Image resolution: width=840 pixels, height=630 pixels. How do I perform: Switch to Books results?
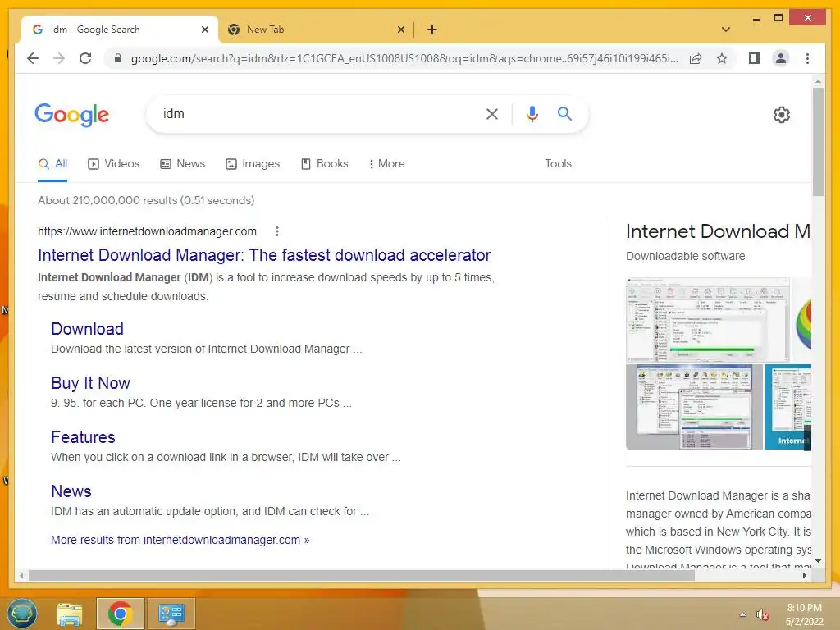[x=325, y=164]
